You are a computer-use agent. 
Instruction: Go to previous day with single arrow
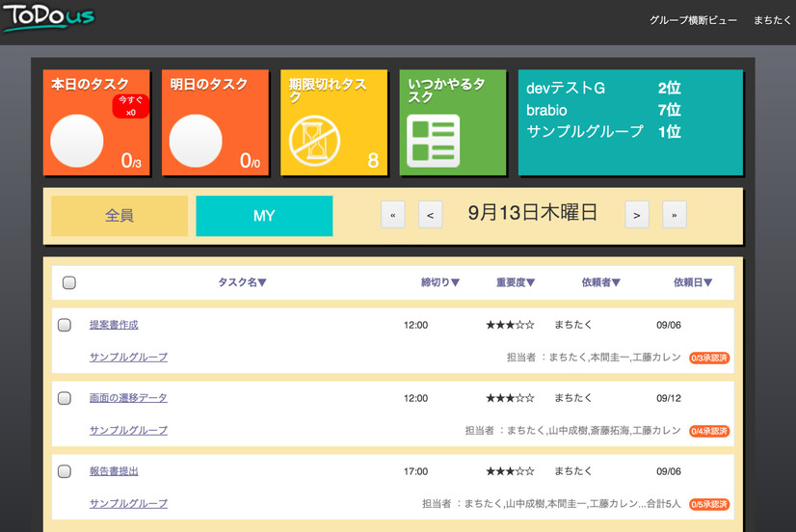[x=430, y=215]
